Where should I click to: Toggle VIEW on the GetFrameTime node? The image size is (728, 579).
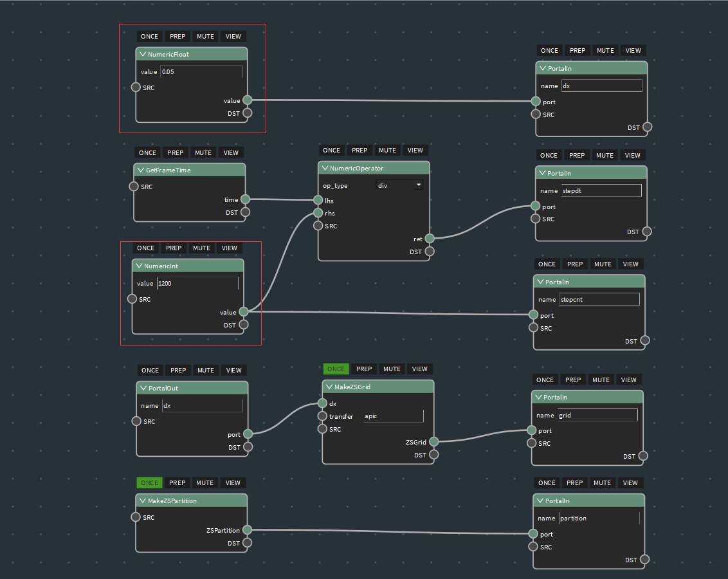pyautogui.click(x=231, y=152)
